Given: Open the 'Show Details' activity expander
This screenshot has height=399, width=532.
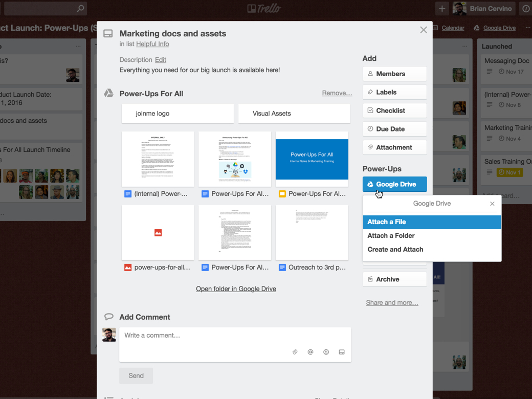Looking at the screenshot, I should (x=334, y=398).
